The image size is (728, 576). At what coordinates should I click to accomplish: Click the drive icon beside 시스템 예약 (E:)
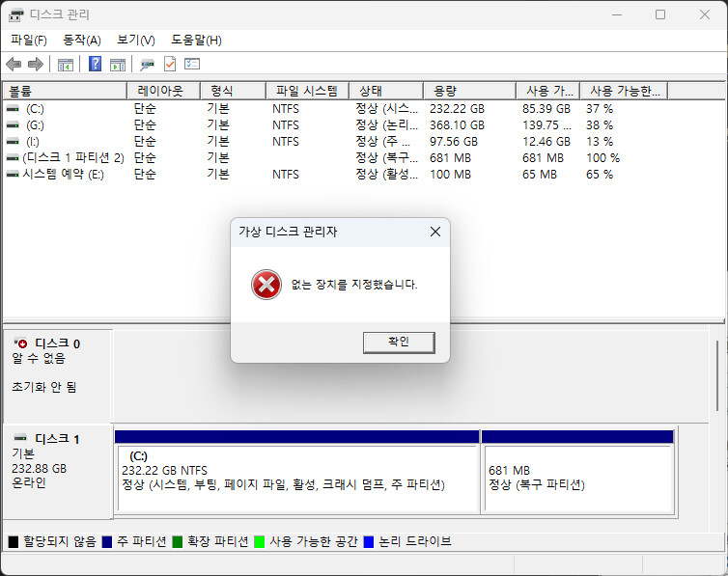(x=13, y=174)
